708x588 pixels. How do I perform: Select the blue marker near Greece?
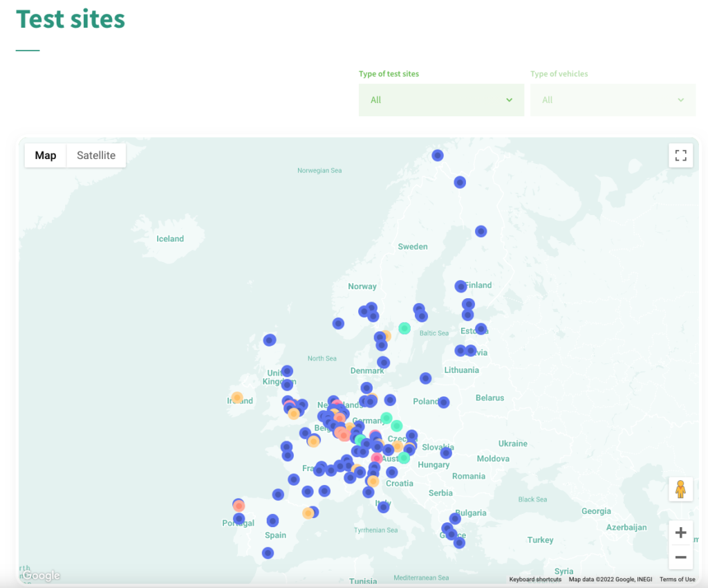451,534
